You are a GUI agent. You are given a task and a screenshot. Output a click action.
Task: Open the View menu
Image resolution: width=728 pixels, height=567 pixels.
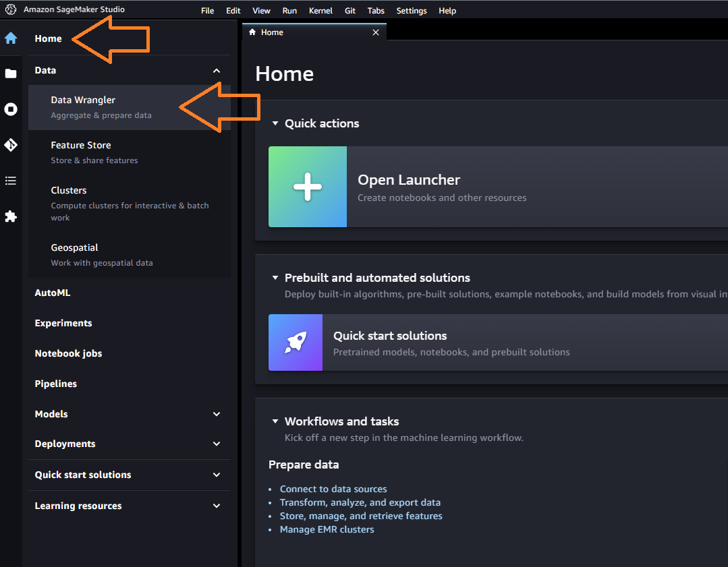click(261, 10)
